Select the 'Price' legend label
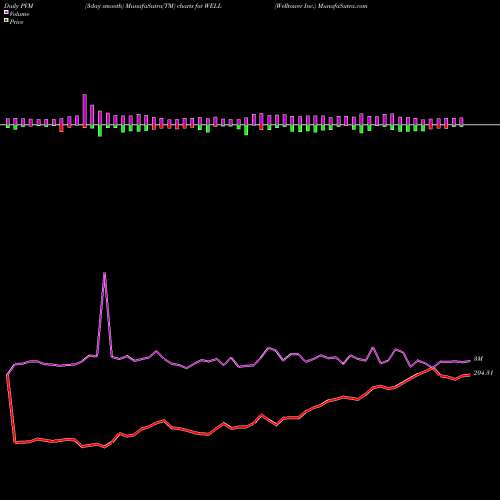Viewport: 500px width, 500px height. 16,22
